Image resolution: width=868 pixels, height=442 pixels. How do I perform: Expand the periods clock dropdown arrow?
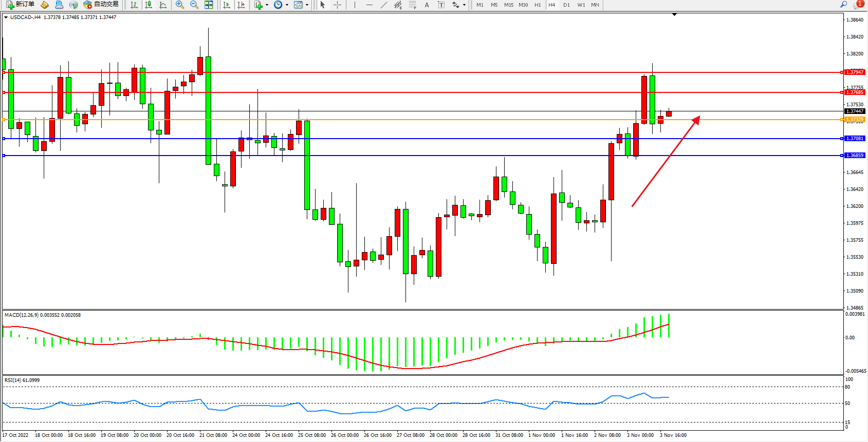(x=287, y=5)
